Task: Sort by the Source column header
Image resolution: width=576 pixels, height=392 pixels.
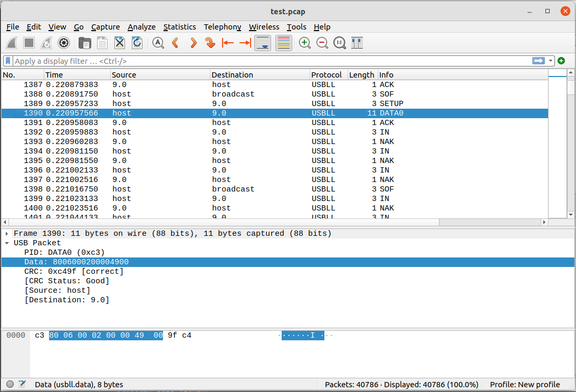Action: (x=160, y=75)
